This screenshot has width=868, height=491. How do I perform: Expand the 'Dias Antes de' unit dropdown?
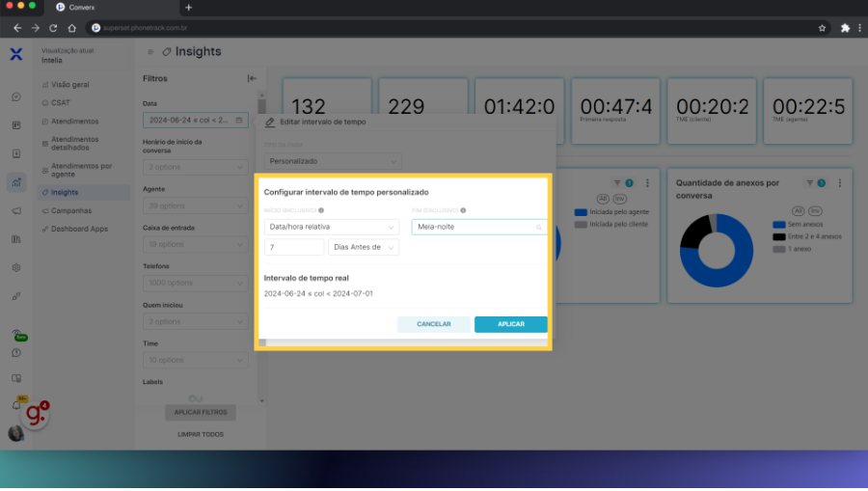364,247
